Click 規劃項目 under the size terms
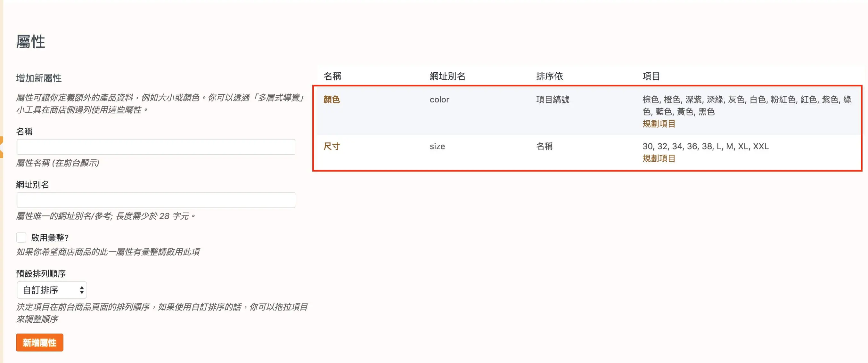The image size is (868, 363). tap(659, 158)
